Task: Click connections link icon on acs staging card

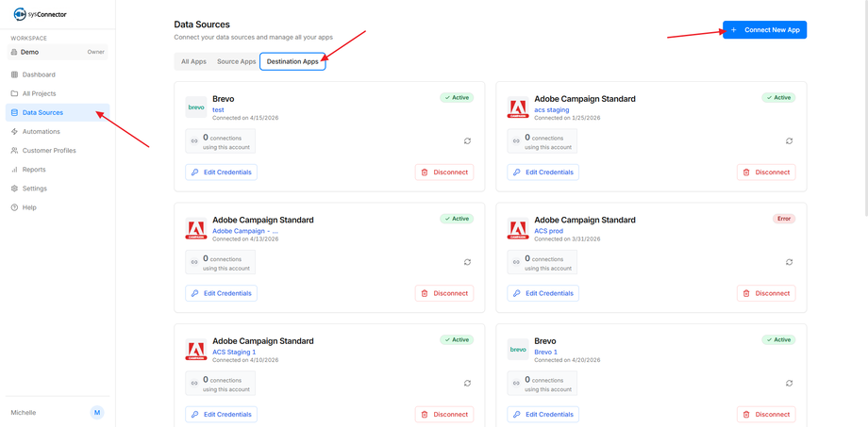Action: (x=516, y=141)
